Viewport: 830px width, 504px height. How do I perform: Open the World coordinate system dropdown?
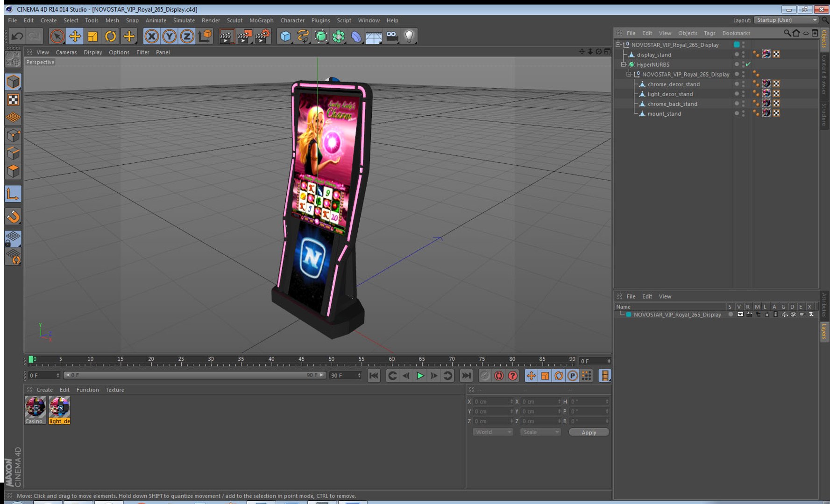[x=493, y=432]
